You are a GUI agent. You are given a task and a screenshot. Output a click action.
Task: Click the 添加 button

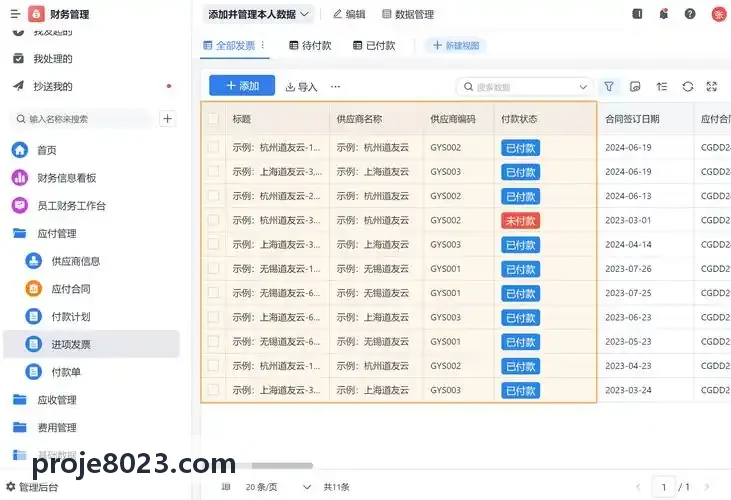click(x=242, y=86)
